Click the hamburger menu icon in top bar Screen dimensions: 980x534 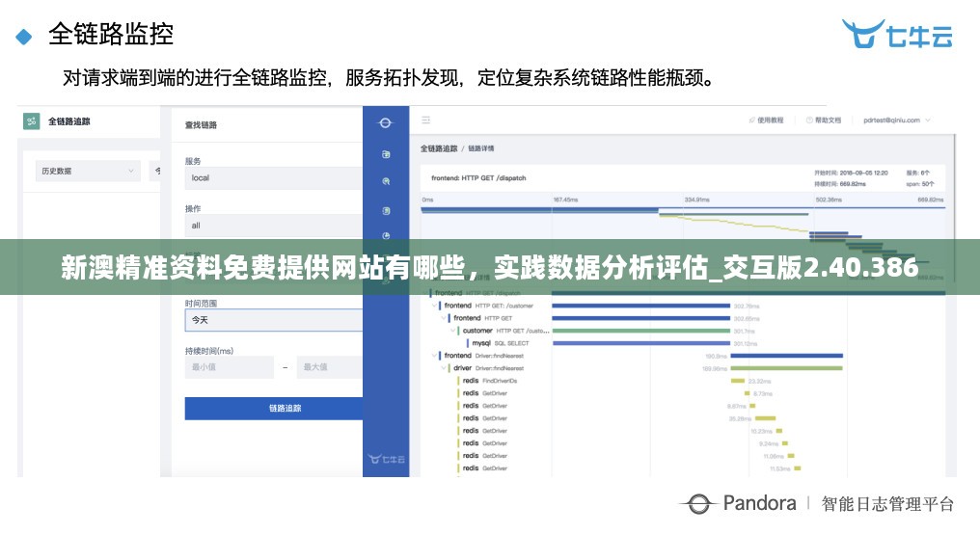pyautogui.click(x=426, y=121)
